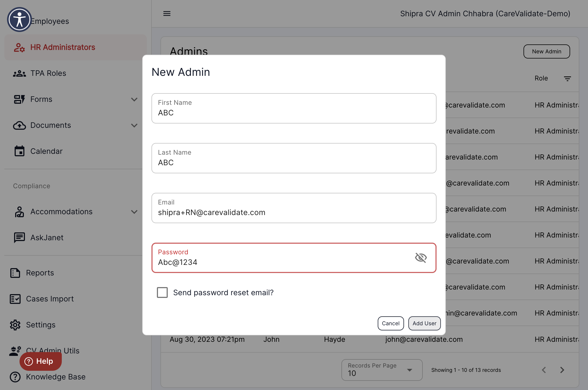Click the Documents cloud upload icon
Image resolution: width=588 pixels, height=390 pixels.
(x=19, y=125)
